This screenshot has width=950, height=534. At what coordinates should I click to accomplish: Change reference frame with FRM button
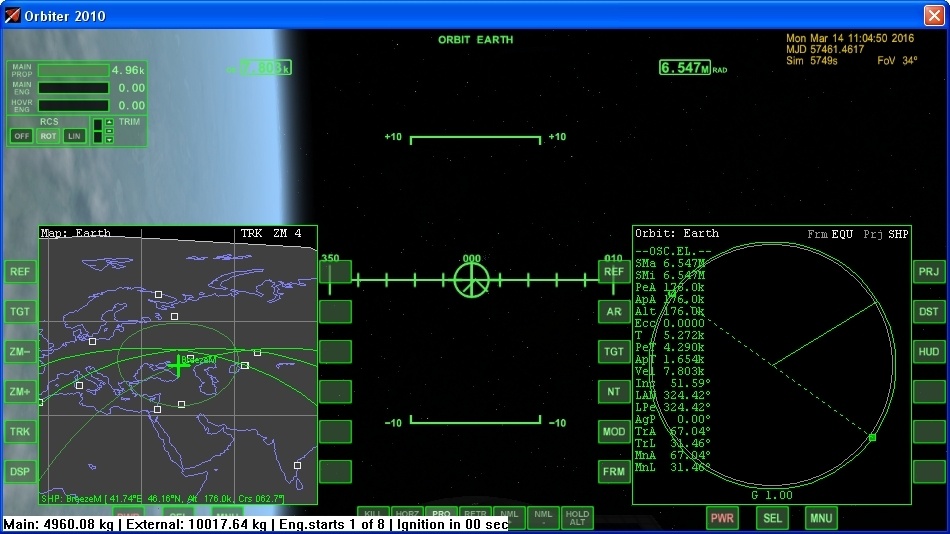pyautogui.click(x=614, y=472)
